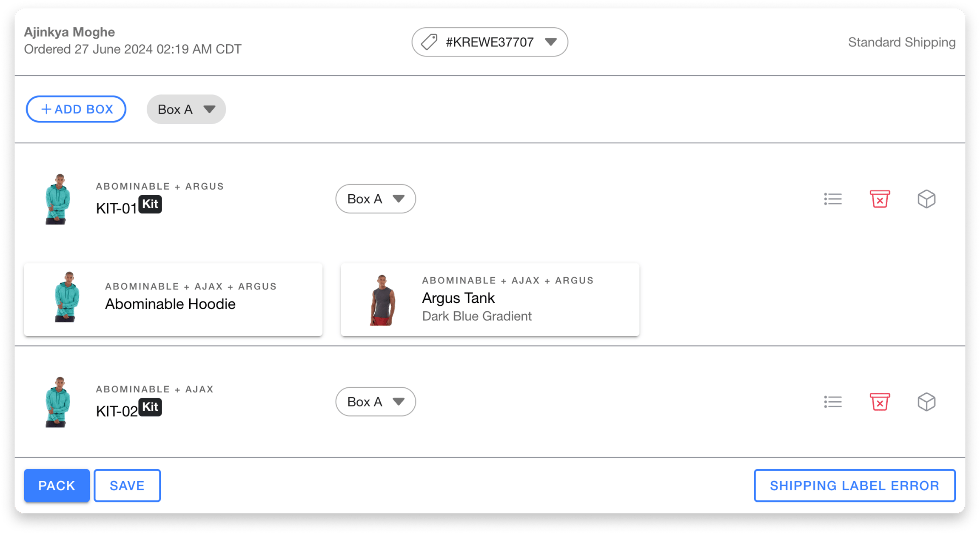Click the PACK button

57,485
